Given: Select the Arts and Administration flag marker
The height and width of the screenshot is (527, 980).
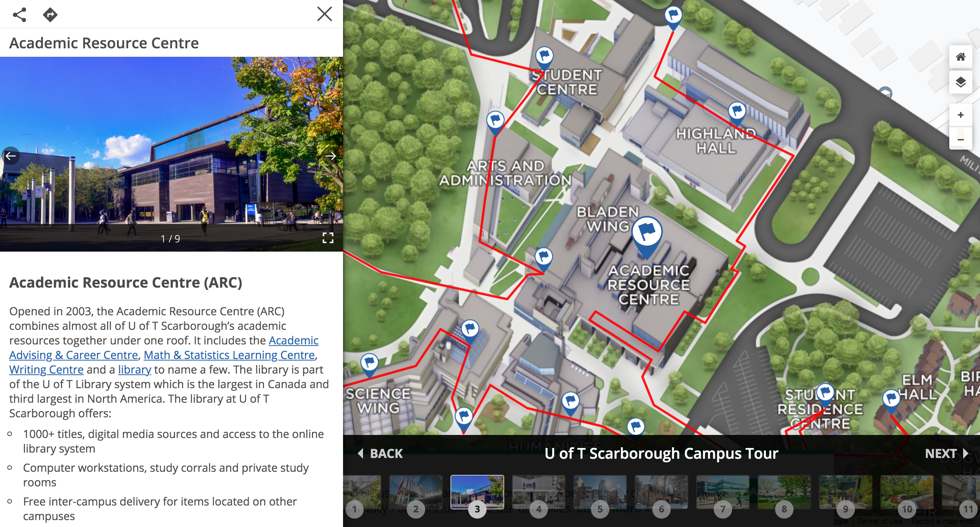Looking at the screenshot, I should pyautogui.click(x=495, y=123).
